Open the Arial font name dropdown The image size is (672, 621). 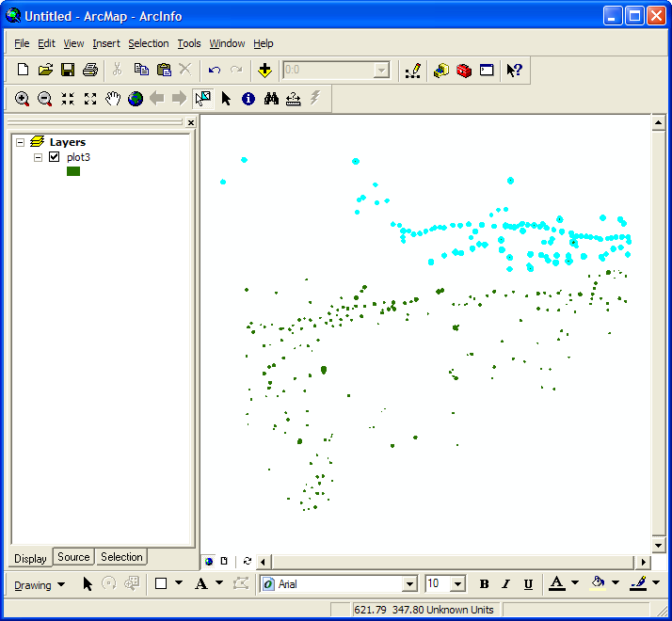[409, 583]
